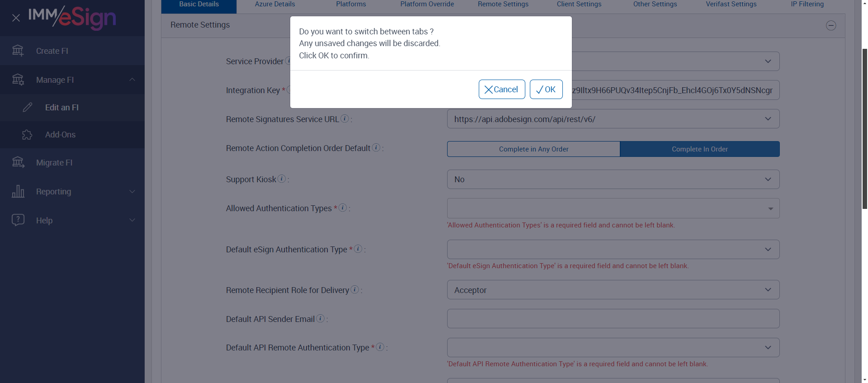Click the Create FI bank icon

click(18, 51)
